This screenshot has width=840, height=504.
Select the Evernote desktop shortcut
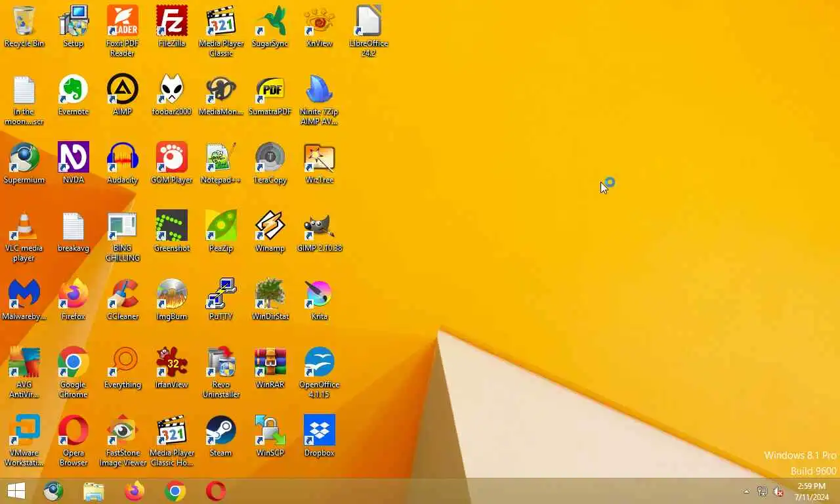tap(73, 95)
